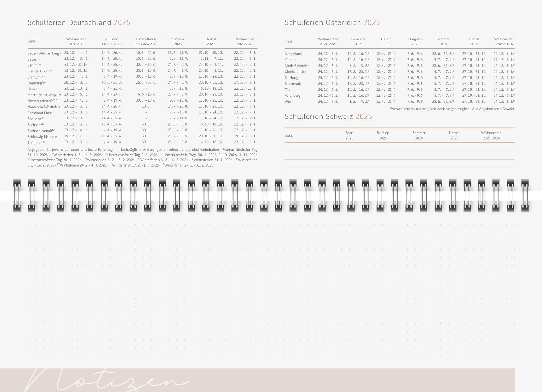Viewport: 542px width, 392px height.
Task: Select the 'Schulferien Österreich 2025' heading
Action: coord(332,22)
